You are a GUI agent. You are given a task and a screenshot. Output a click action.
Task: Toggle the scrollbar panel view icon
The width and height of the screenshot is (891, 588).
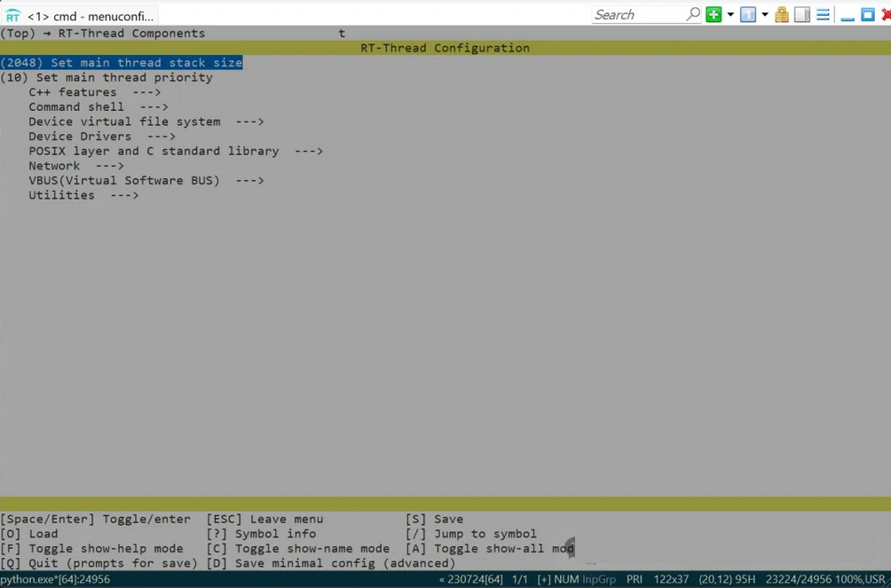pyautogui.click(x=801, y=15)
